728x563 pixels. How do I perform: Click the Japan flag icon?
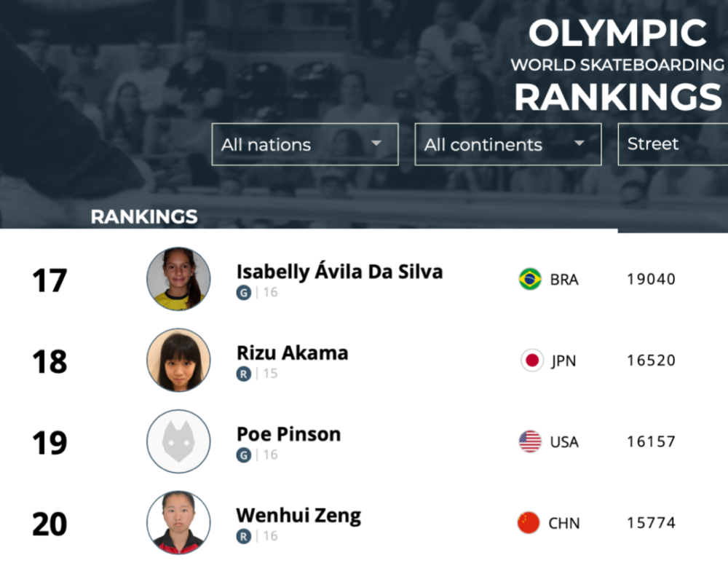532,361
